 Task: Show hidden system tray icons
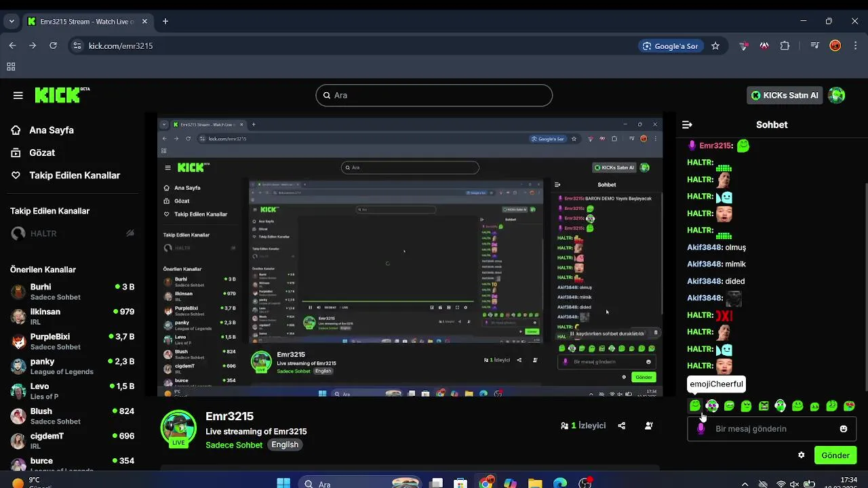coord(745,484)
